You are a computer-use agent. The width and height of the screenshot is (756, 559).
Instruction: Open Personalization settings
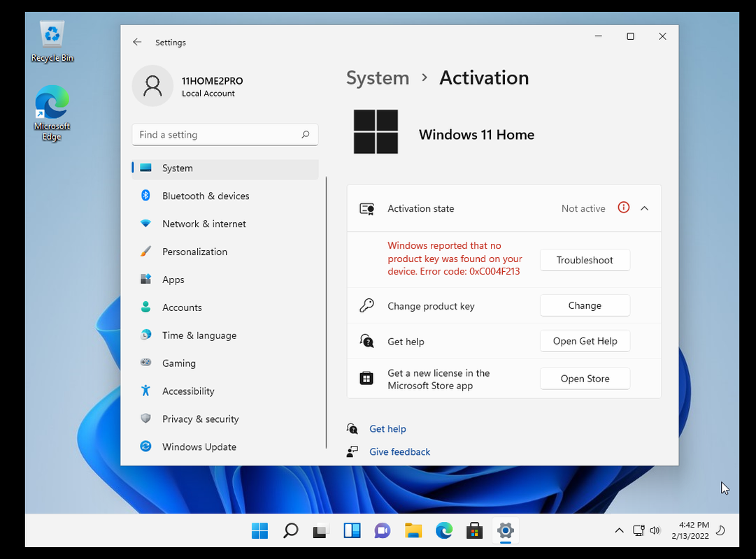pos(225,252)
